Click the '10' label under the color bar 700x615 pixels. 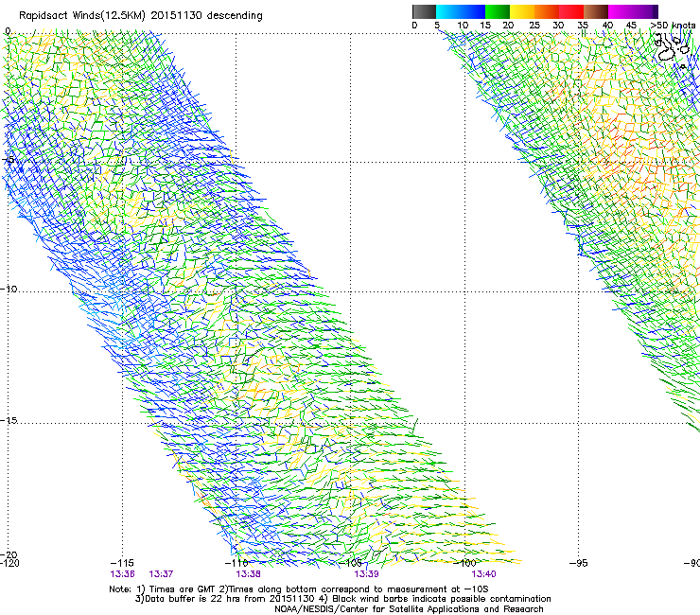[x=463, y=26]
